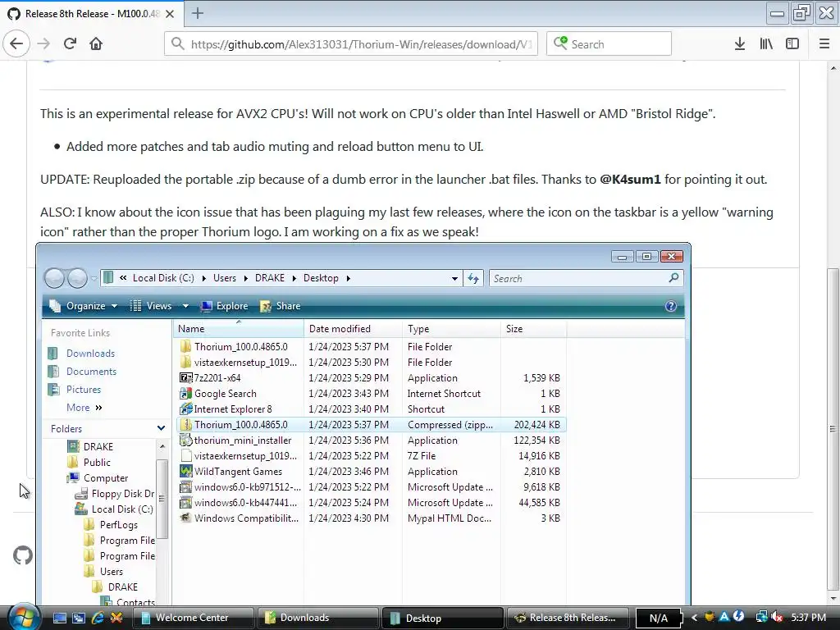Select Windows Compatibility Mypal HTML document

[x=370, y=518]
